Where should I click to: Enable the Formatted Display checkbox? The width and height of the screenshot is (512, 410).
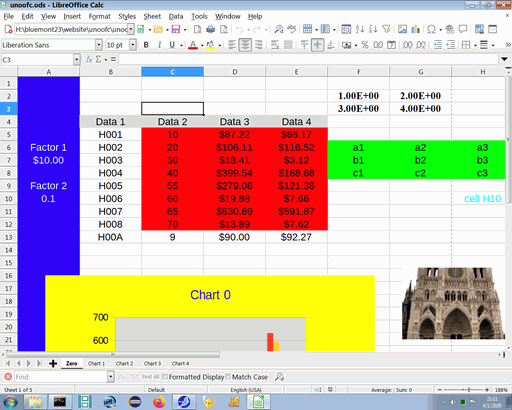point(165,376)
